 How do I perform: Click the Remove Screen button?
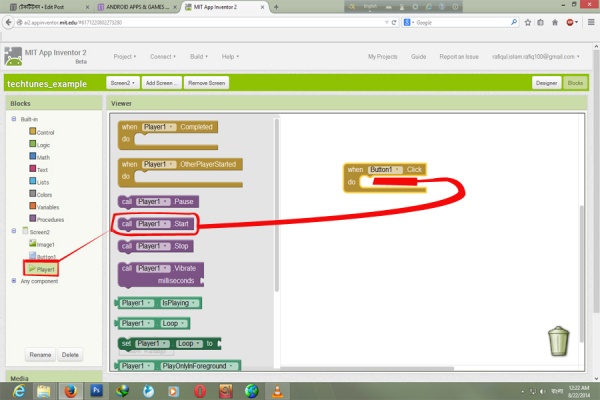(x=206, y=83)
